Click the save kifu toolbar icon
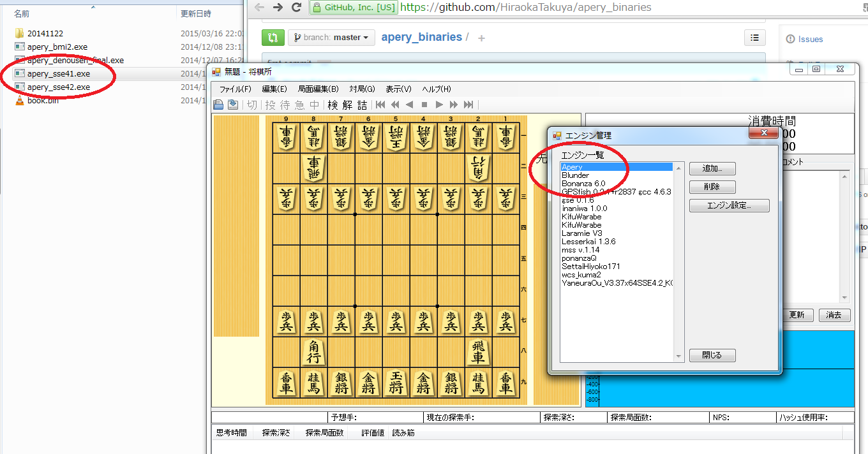Viewport: 868px width, 454px height. 233,105
